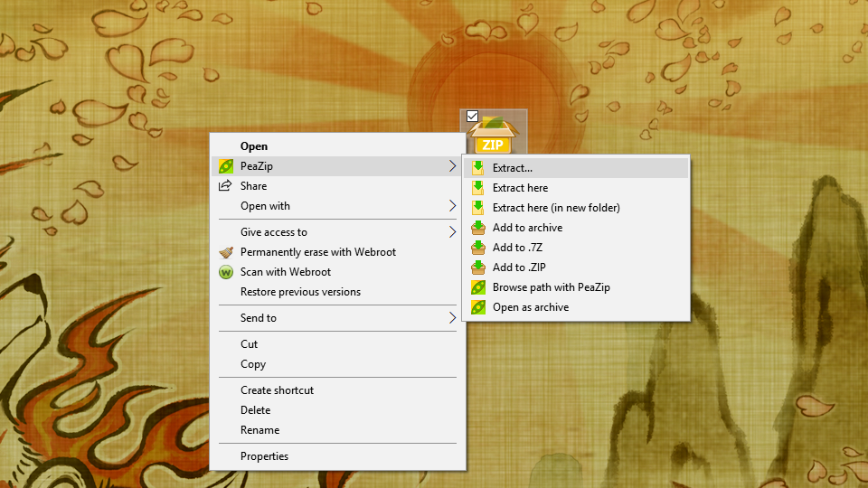Select Add to .ZIP

[576, 267]
